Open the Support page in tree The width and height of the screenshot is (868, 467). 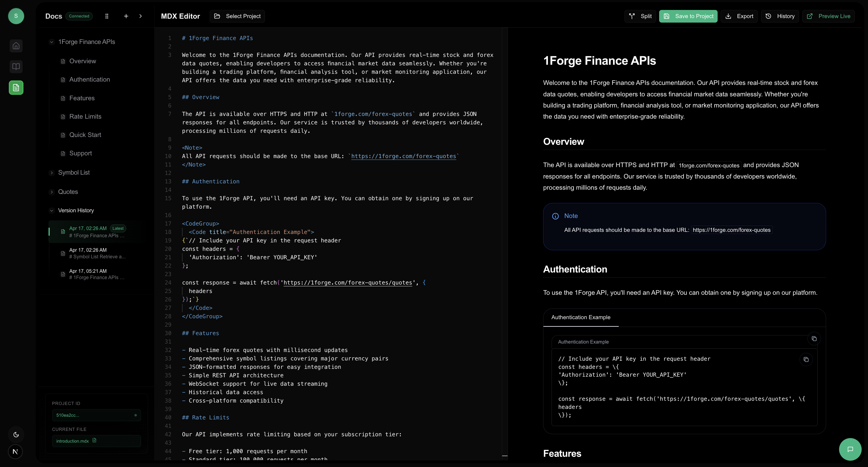80,153
